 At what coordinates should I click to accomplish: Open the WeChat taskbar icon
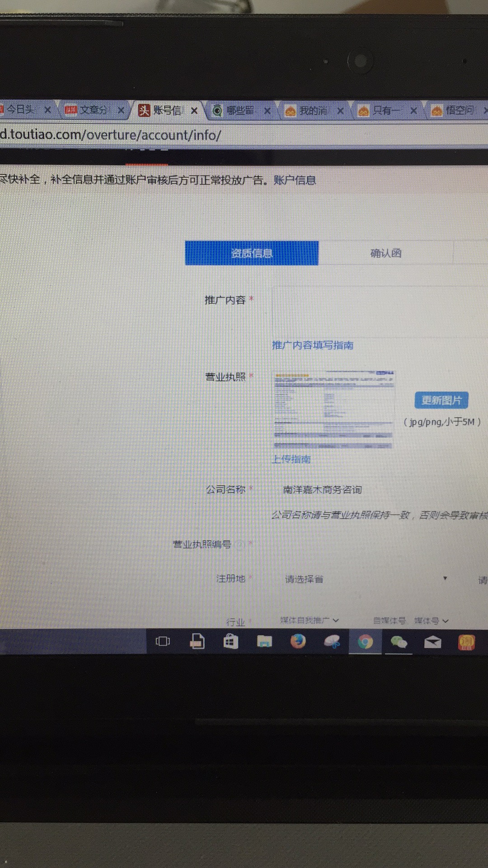399,642
